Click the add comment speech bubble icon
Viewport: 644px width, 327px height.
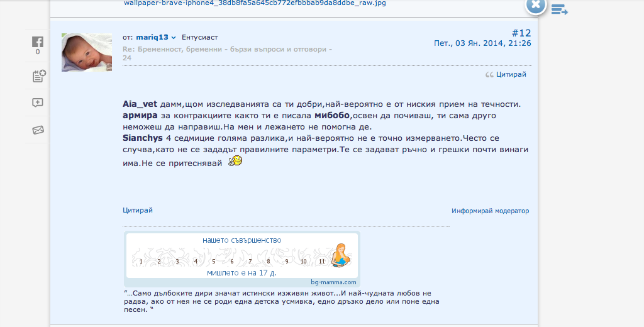(x=38, y=103)
